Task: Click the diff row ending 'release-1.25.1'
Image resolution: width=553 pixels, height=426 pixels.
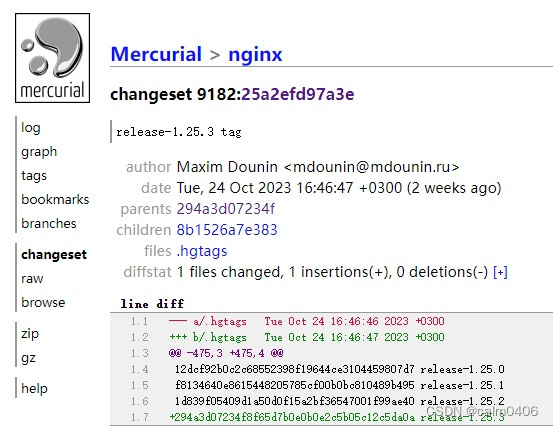Action: click(340, 385)
